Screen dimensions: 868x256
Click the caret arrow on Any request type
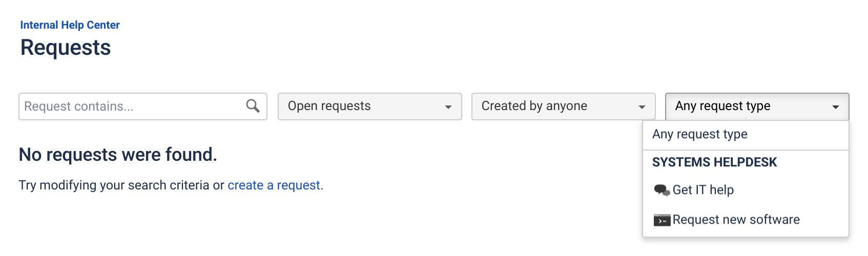835,107
